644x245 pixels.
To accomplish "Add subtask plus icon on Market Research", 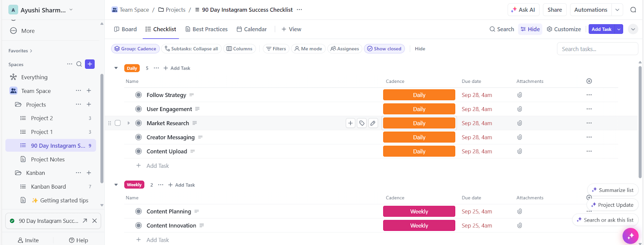I will pyautogui.click(x=351, y=123).
